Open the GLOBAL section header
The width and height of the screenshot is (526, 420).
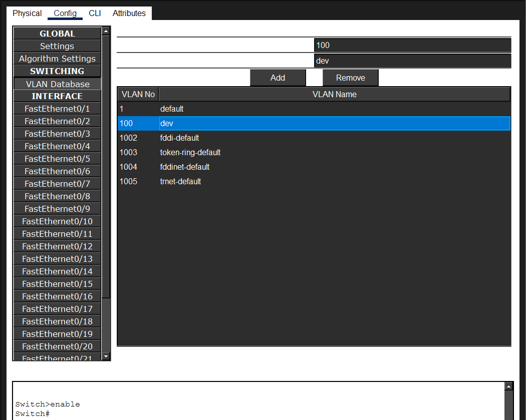click(x=57, y=34)
